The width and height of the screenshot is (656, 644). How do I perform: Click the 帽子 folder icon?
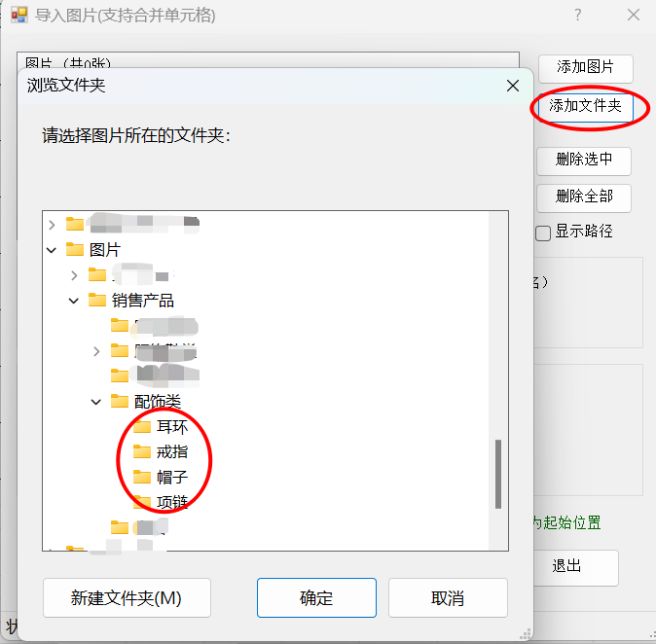[142, 477]
